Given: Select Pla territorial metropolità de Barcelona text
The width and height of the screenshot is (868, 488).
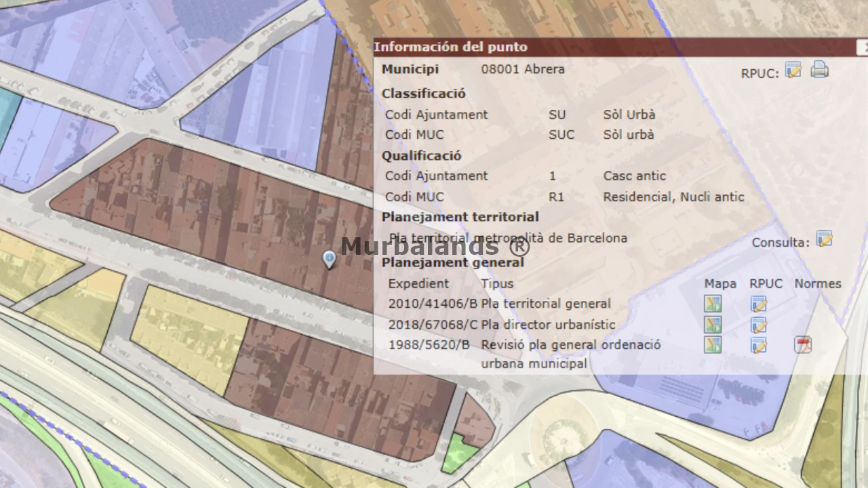Looking at the screenshot, I should (x=509, y=238).
